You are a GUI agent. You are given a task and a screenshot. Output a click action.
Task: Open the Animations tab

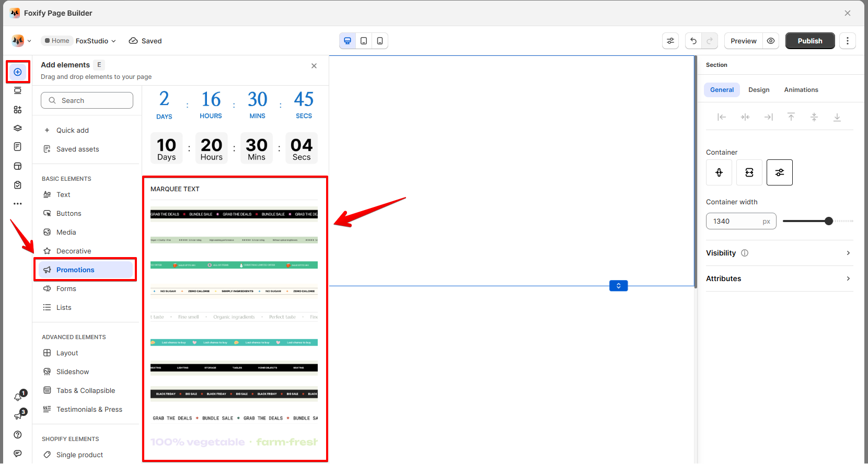pyautogui.click(x=801, y=90)
